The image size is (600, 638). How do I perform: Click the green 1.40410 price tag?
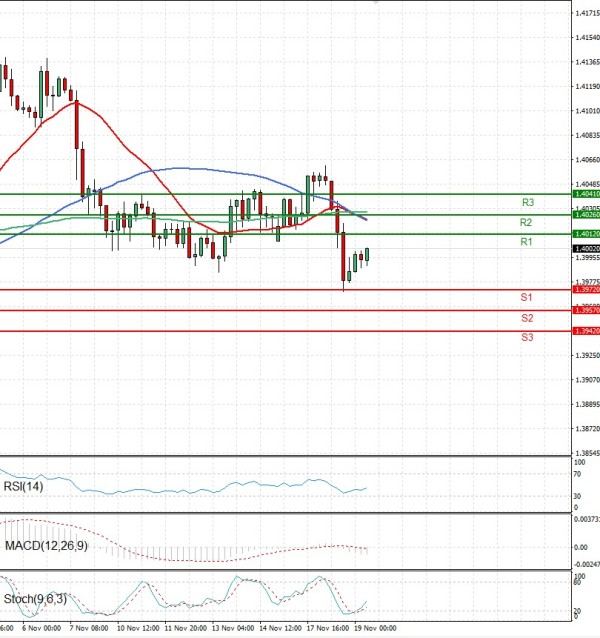pos(586,194)
